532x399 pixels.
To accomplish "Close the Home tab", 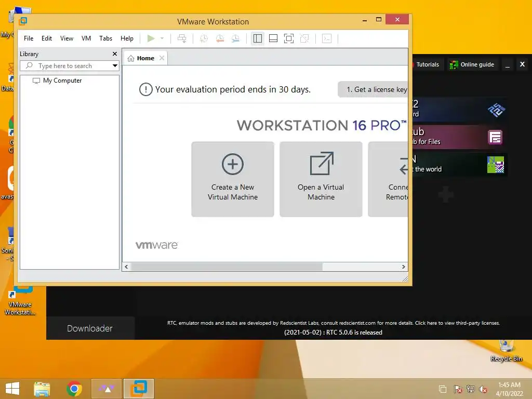I will (x=162, y=58).
